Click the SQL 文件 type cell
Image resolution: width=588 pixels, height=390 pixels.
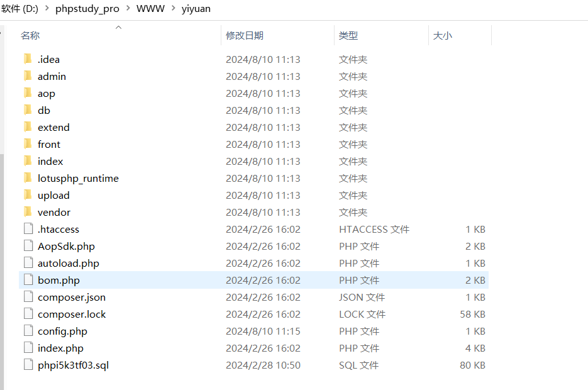coord(359,365)
